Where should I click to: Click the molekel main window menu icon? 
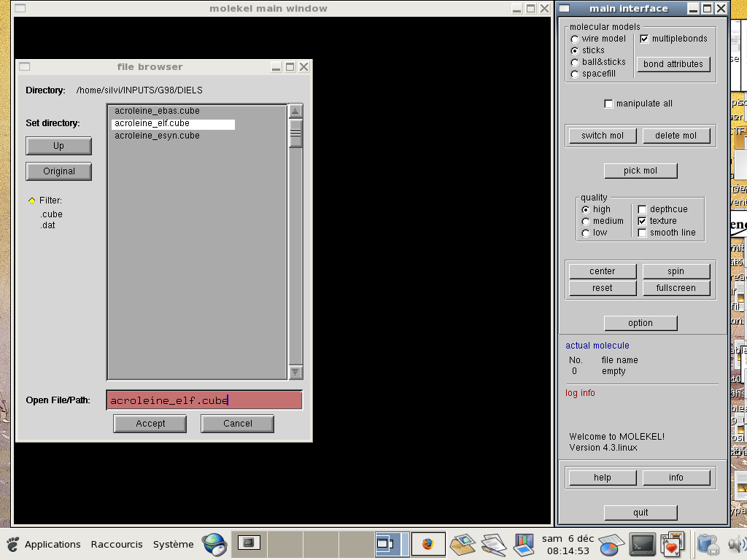(20, 8)
